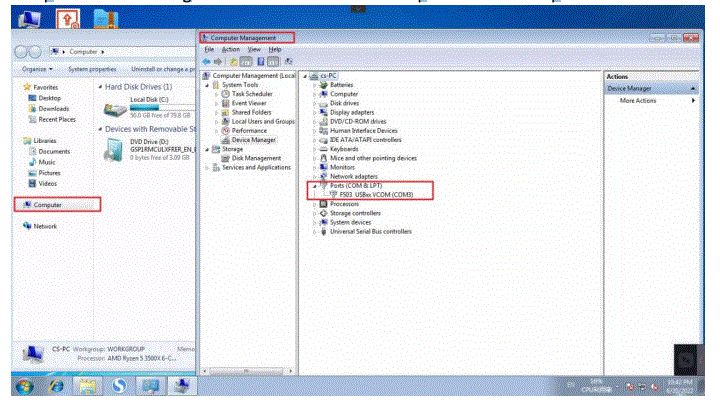Click System properties in Explorer toolbar
This screenshot has height=414, width=720.
[92, 69]
